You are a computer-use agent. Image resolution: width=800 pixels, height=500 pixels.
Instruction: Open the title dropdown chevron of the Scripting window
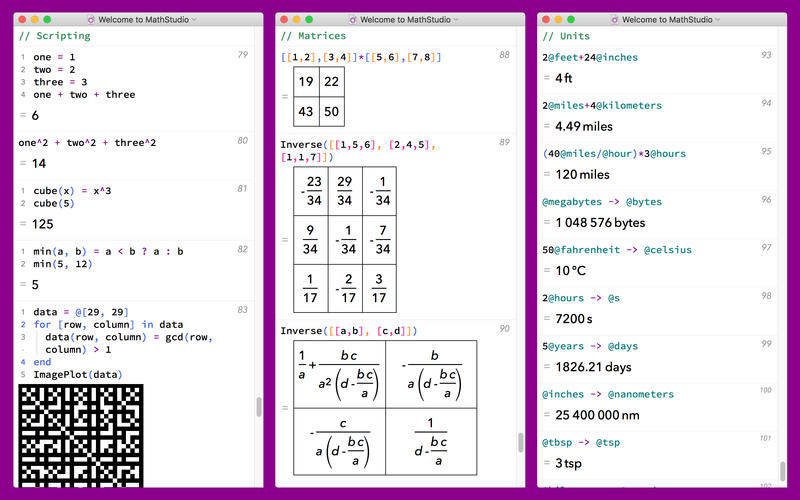coord(194,20)
